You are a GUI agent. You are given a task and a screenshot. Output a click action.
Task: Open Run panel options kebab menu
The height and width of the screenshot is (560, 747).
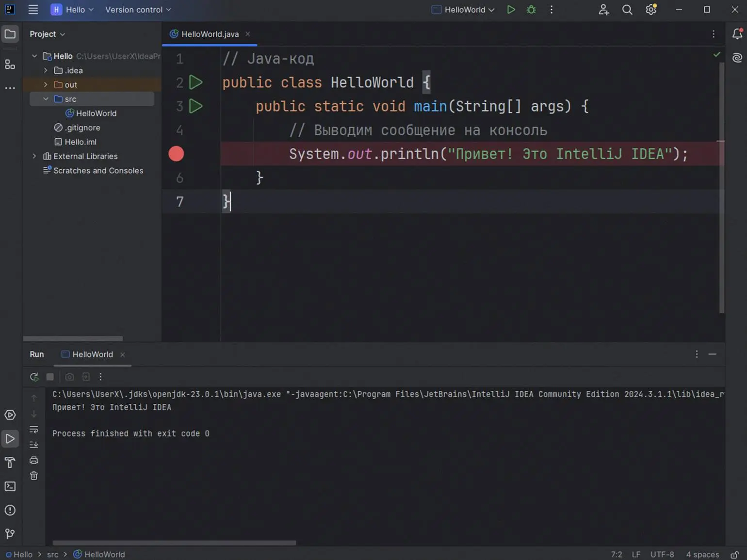[697, 354]
